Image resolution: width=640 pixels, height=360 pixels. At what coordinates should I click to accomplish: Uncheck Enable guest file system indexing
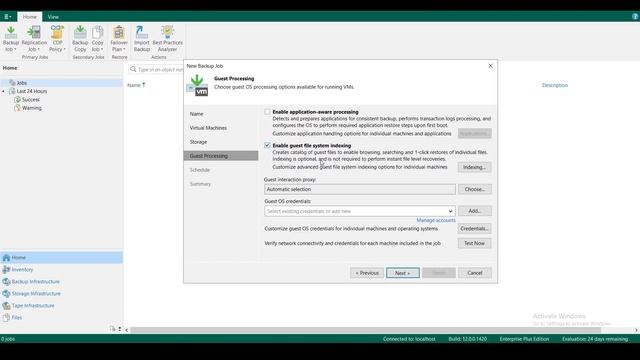coord(267,145)
